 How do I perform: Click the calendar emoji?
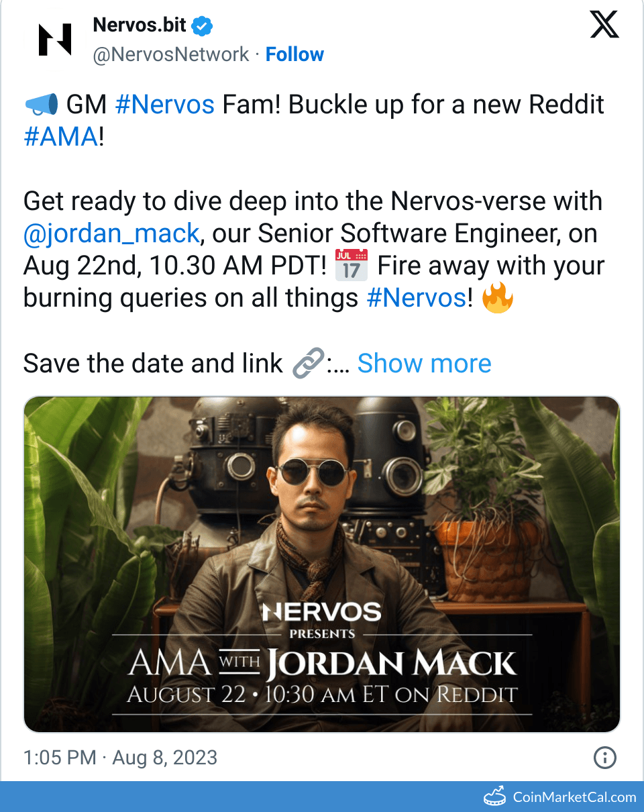tap(352, 266)
